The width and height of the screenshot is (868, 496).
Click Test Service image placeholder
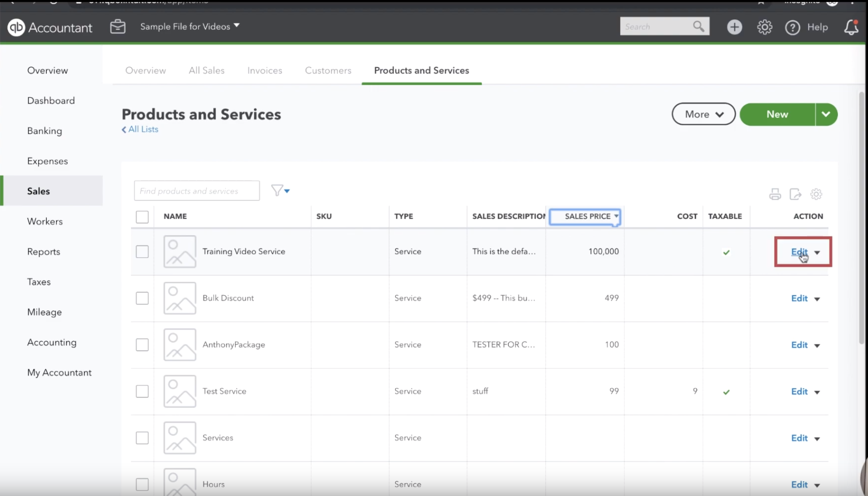click(180, 391)
